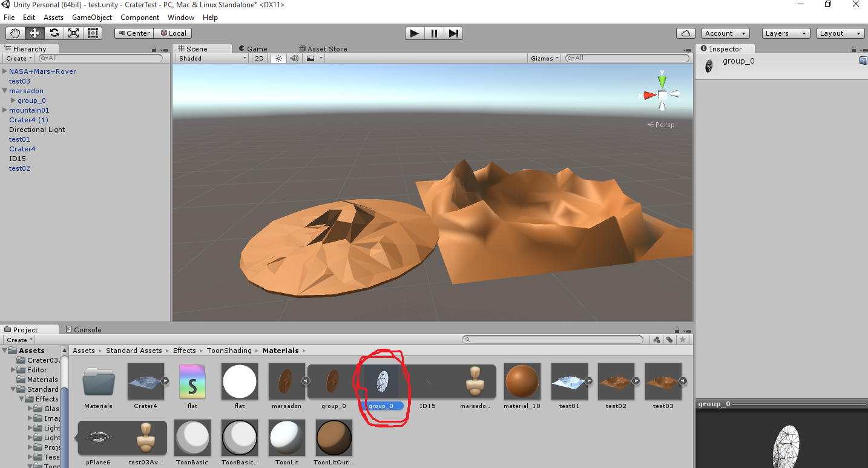Select the flat shader asset with S icon
Viewport: 868px width, 468px height.
(x=192, y=381)
